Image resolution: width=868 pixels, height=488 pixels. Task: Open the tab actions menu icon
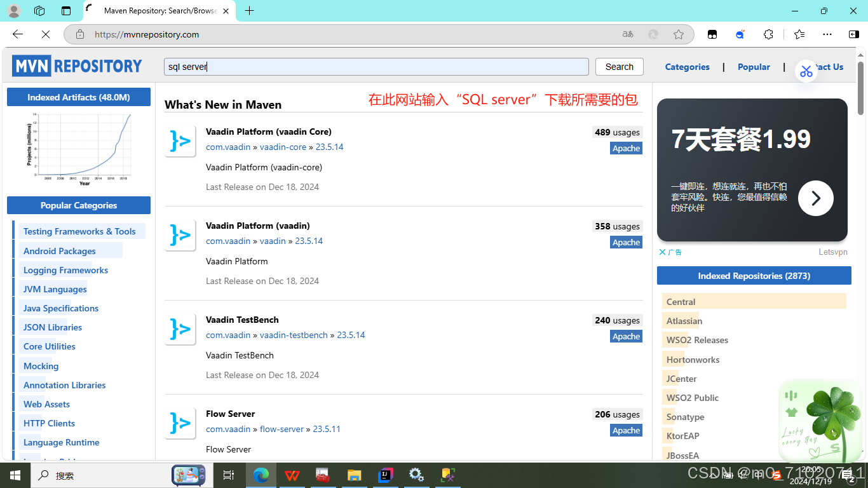[66, 11]
